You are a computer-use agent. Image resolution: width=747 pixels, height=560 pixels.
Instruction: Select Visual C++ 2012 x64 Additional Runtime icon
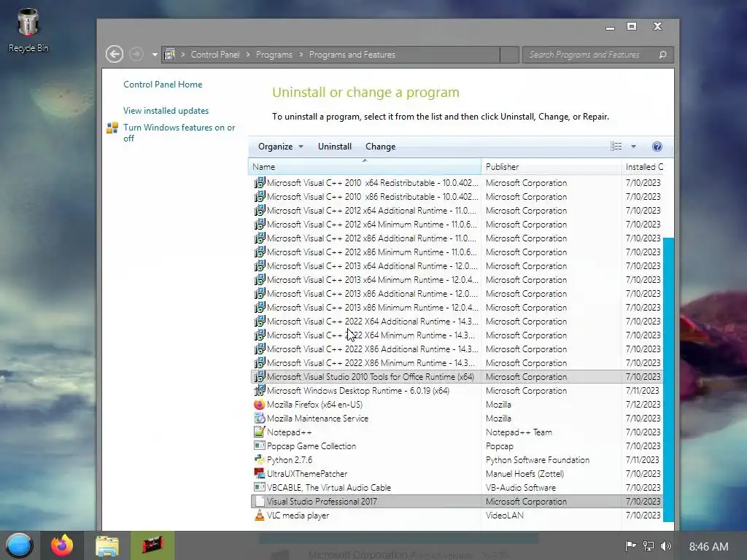pos(260,211)
